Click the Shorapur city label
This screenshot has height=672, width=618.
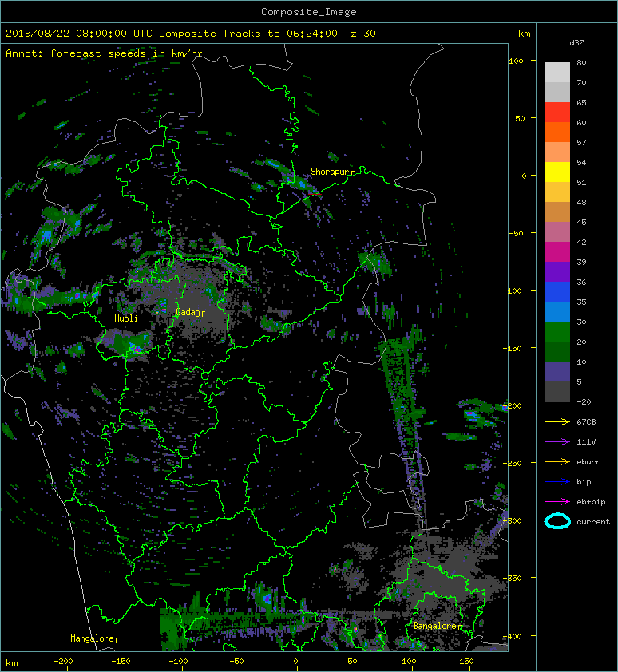[x=331, y=172]
